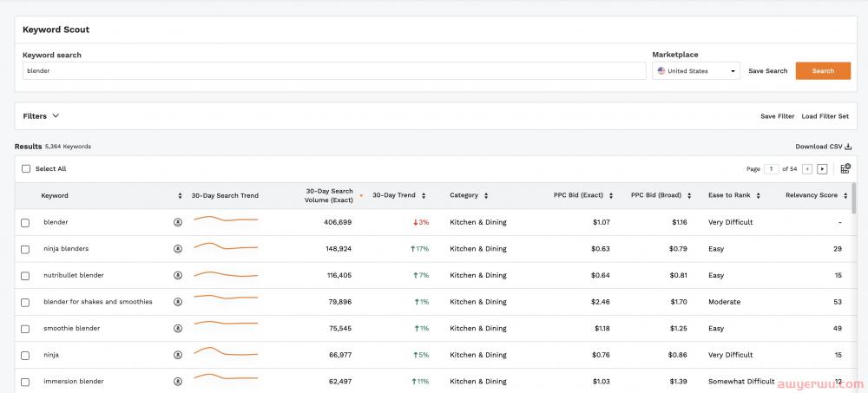Sort by Relevancy Score arrows
868x393 pixels.
click(845, 196)
